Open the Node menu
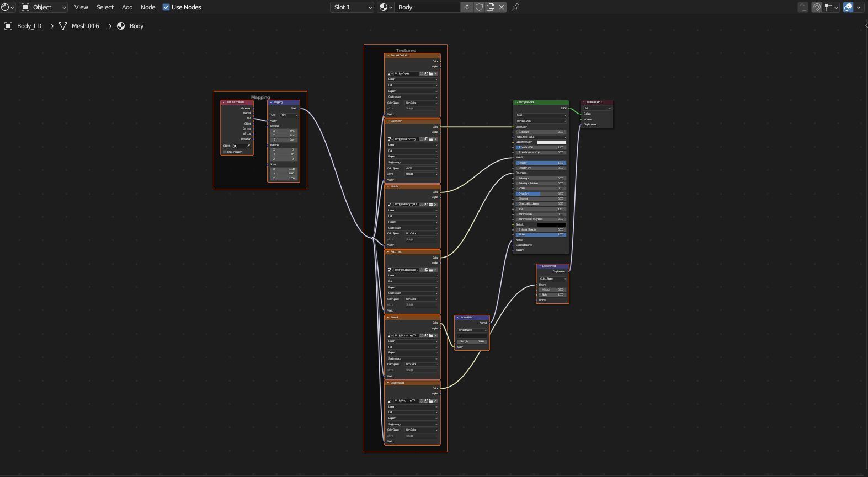 (x=148, y=7)
